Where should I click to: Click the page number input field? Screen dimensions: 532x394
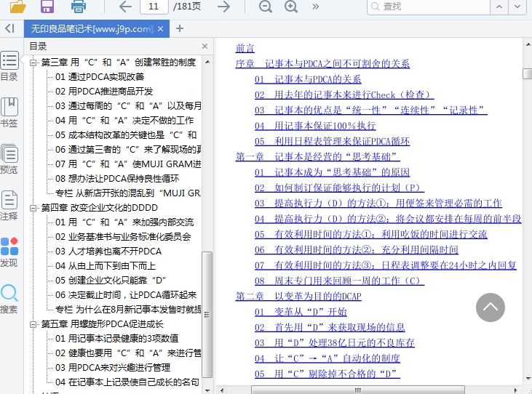tap(154, 7)
